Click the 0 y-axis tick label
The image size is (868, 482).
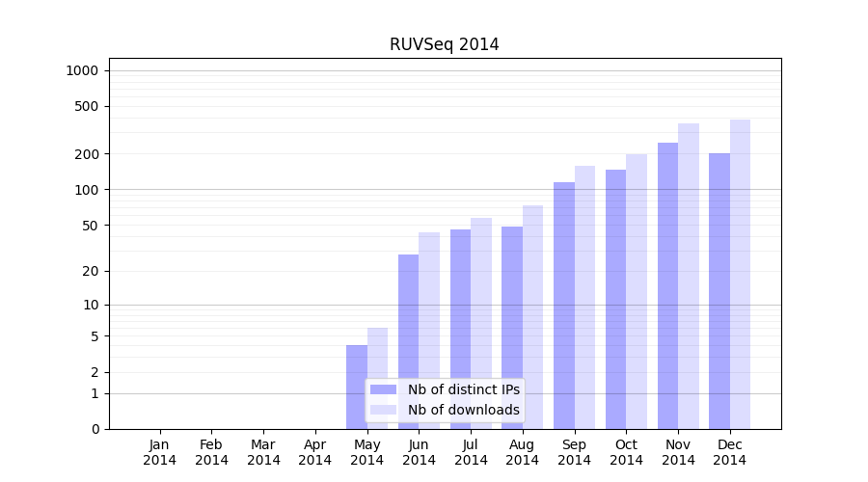[x=95, y=429]
